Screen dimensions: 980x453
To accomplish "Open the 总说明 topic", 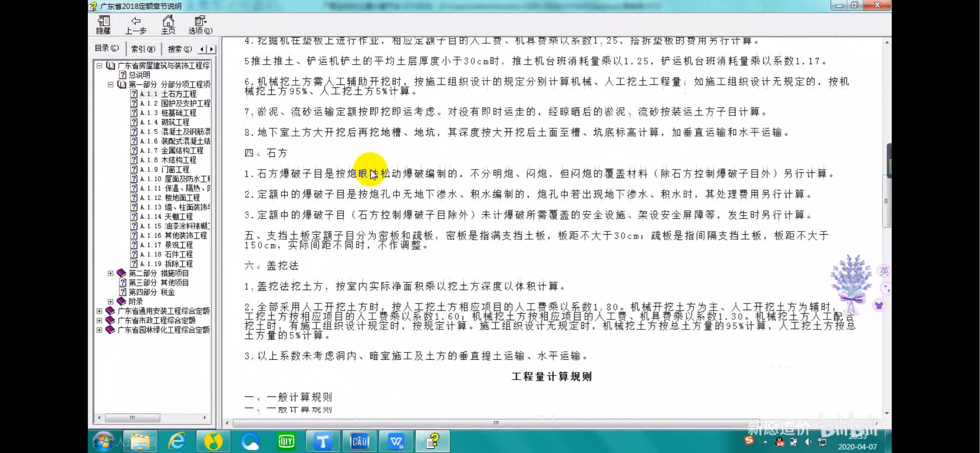I will (x=139, y=75).
